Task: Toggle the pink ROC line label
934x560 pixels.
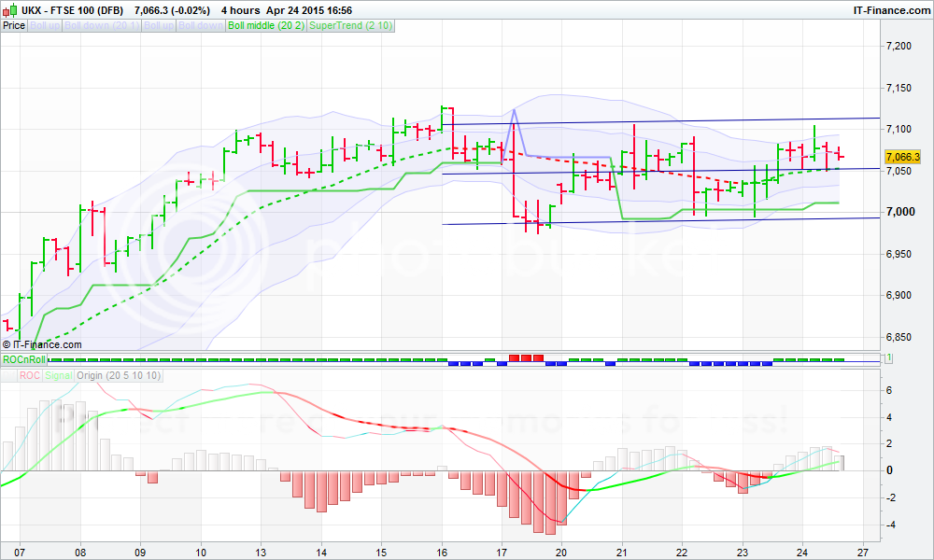Action: click(29, 375)
